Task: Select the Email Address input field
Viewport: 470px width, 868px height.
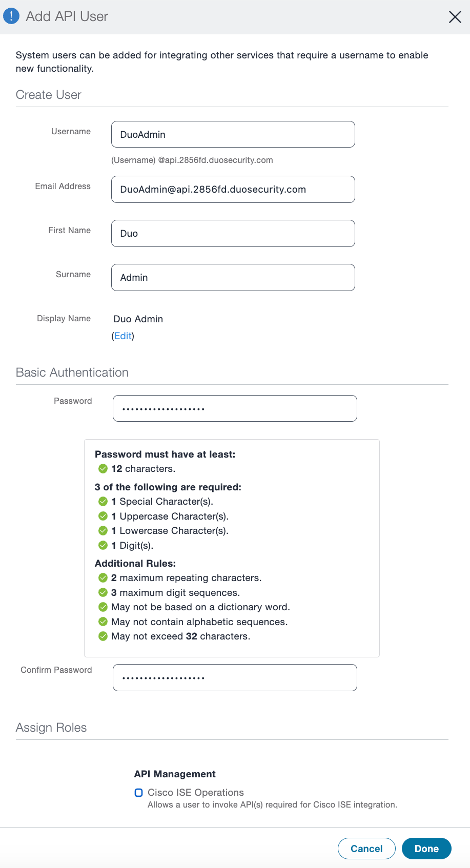Action: click(233, 189)
